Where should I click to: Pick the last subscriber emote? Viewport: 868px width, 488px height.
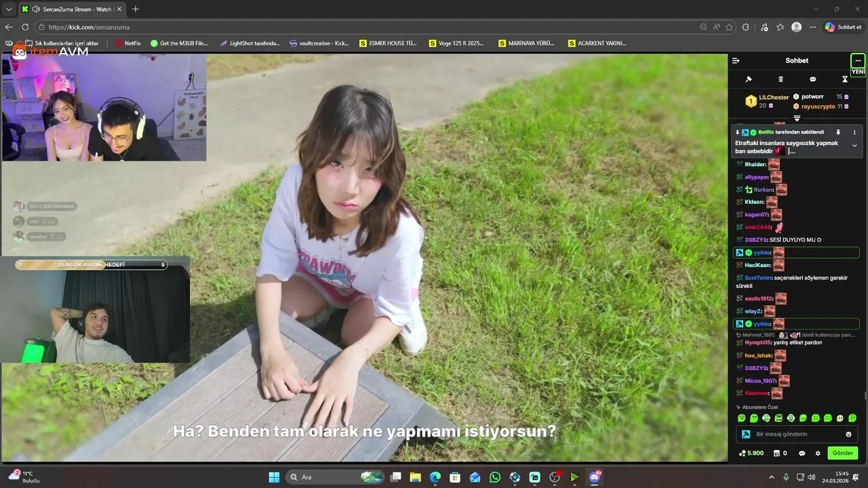852,418
